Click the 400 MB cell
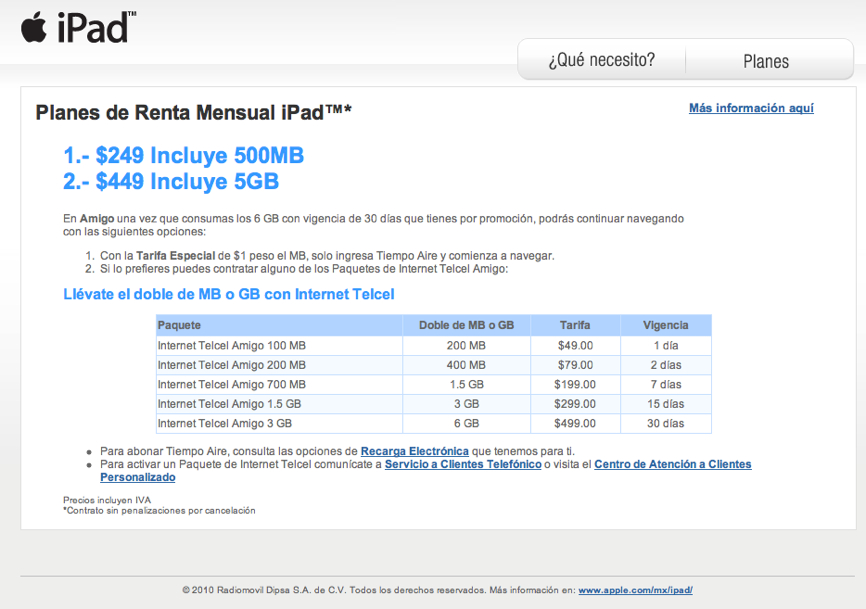This screenshot has width=866, height=609. (x=466, y=365)
